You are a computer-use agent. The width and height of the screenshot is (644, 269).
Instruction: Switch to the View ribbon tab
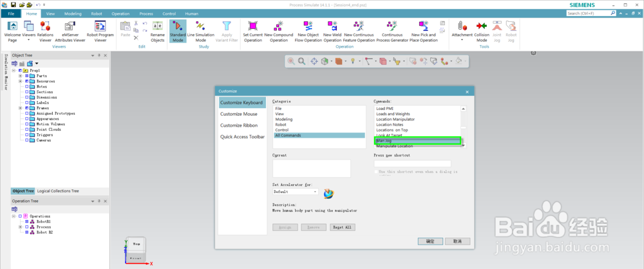point(50,14)
